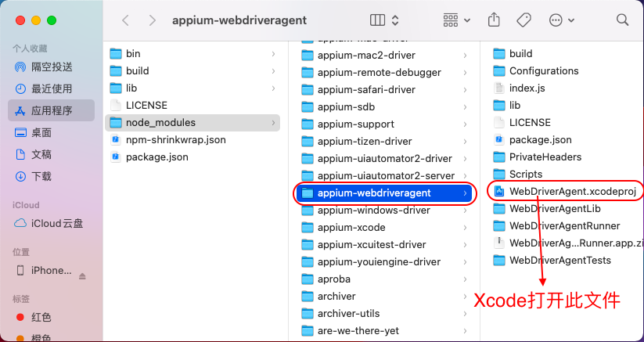Select the appium-sdb folder
The width and height of the screenshot is (644, 342).
[384, 106]
